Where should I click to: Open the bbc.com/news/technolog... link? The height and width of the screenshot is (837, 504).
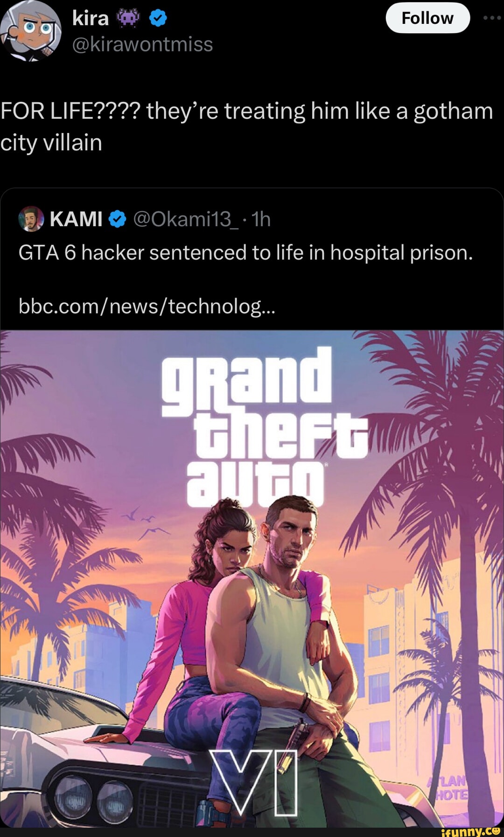tap(147, 306)
